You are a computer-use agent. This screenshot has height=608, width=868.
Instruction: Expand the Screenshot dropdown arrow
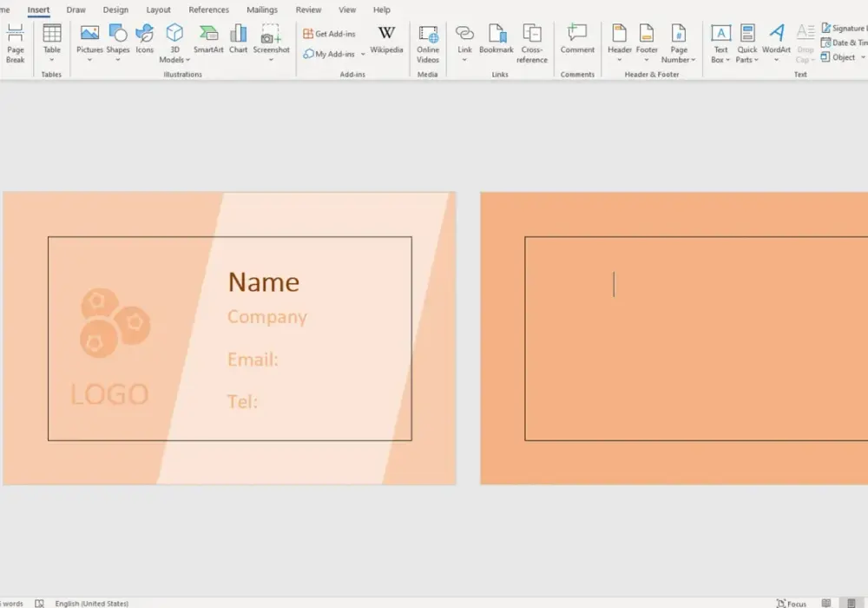click(271, 60)
